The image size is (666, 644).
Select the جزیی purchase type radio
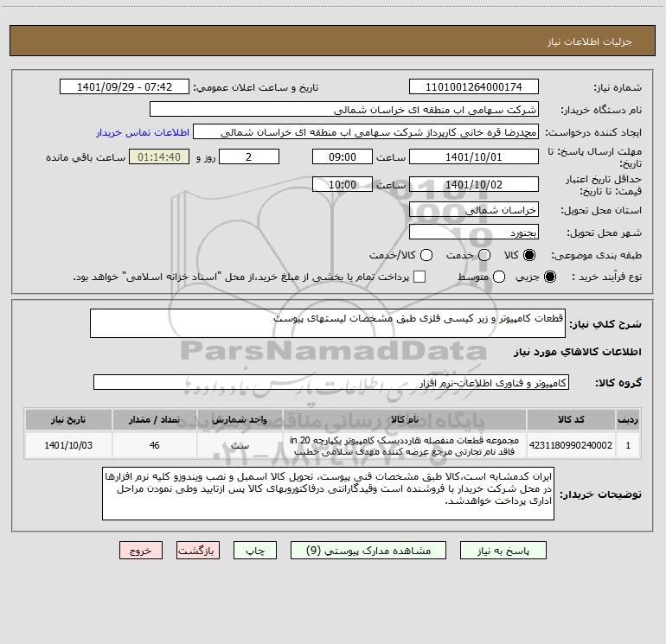click(549, 277)
